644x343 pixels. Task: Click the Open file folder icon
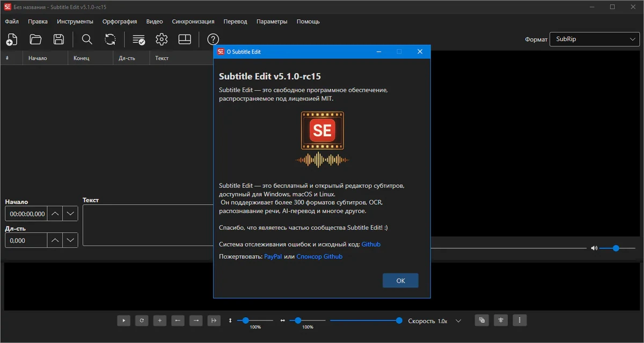[35, 39]
